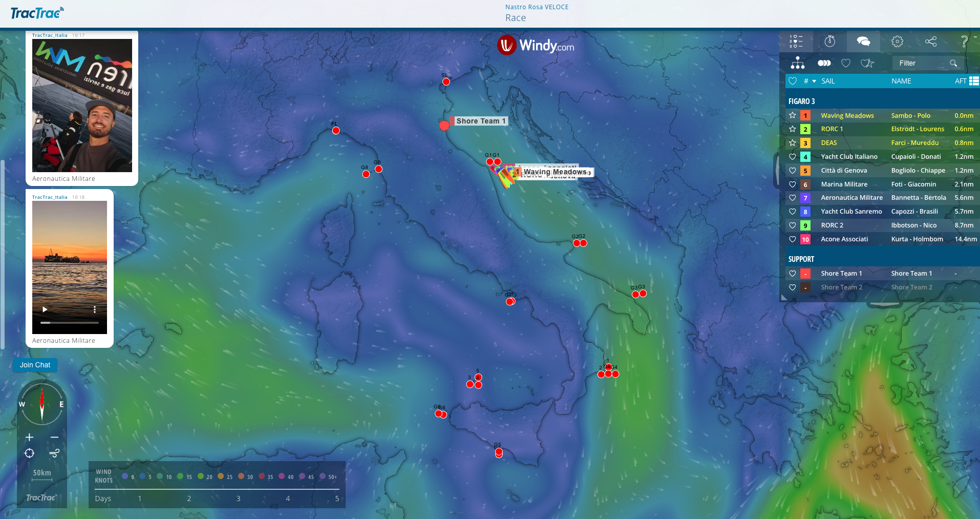Click the SL mark on map
Screen dimensions: 980x519
[x=446, y=81]
